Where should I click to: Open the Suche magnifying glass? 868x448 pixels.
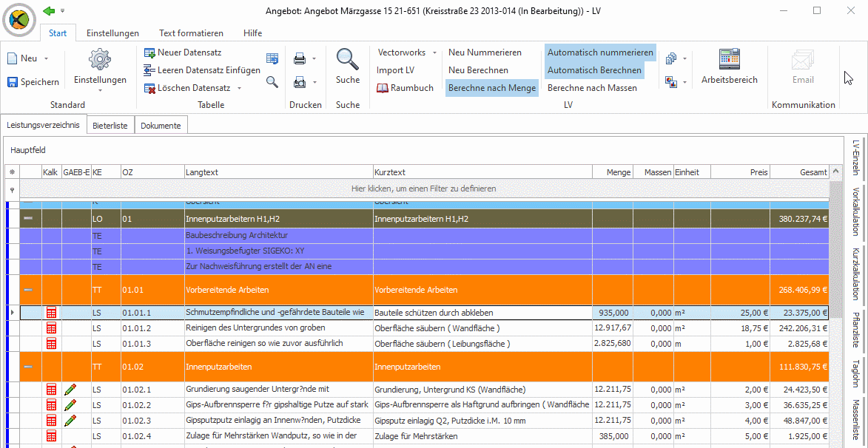point(348,59)
